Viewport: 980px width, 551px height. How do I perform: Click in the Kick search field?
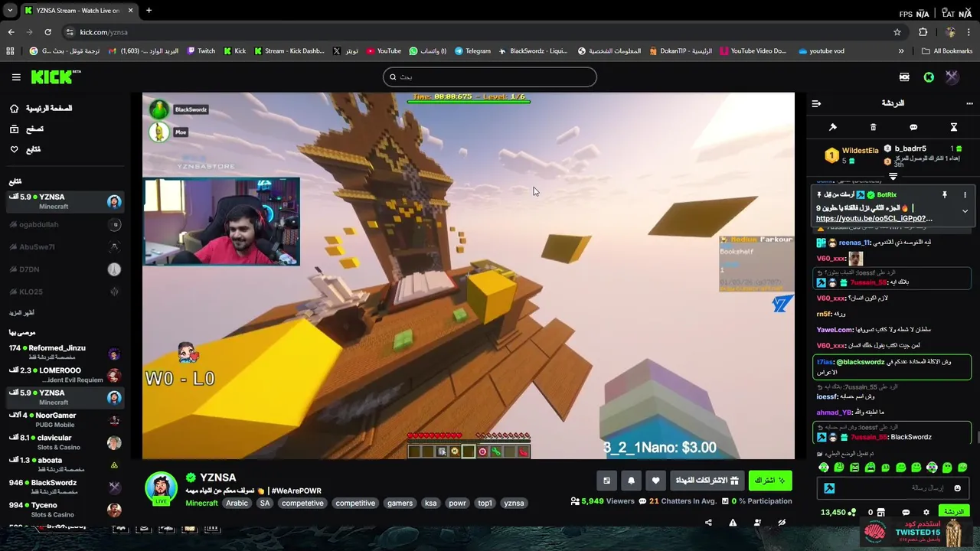click(490, 77)
